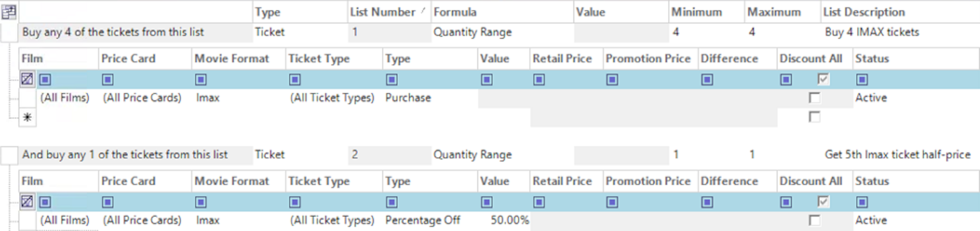Open Movie Format filter operator in list 1

click(x=201, y=79)
